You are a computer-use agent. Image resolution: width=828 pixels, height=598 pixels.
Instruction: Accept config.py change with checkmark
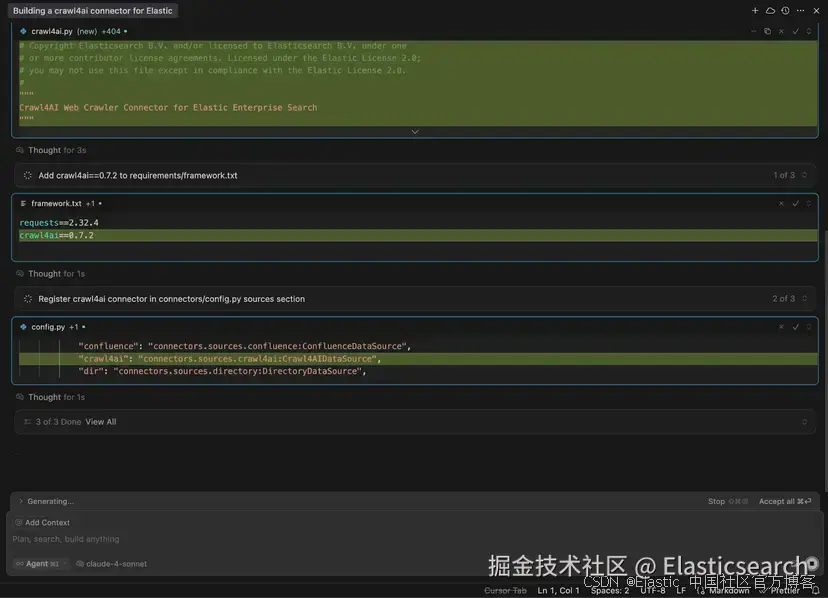tap(795, 327)
